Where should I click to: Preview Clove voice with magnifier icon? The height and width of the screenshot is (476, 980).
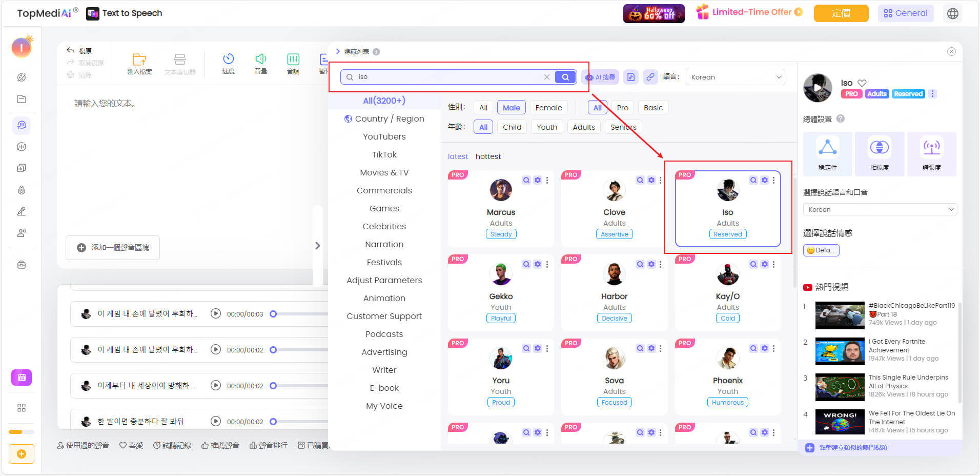[x=640, y=180]
